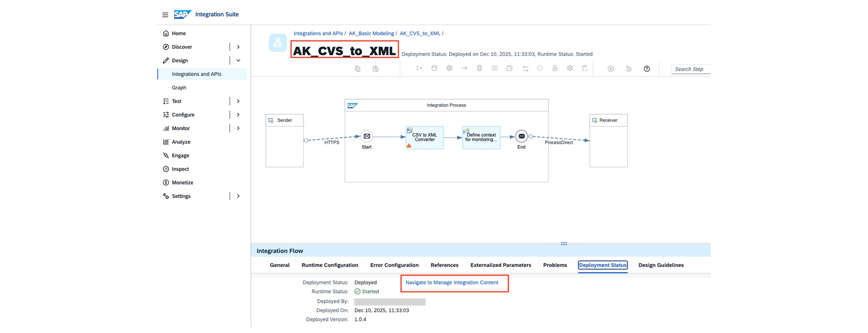
Task: Select the concentric circle events icon
Action: click(x=449, y=68)
